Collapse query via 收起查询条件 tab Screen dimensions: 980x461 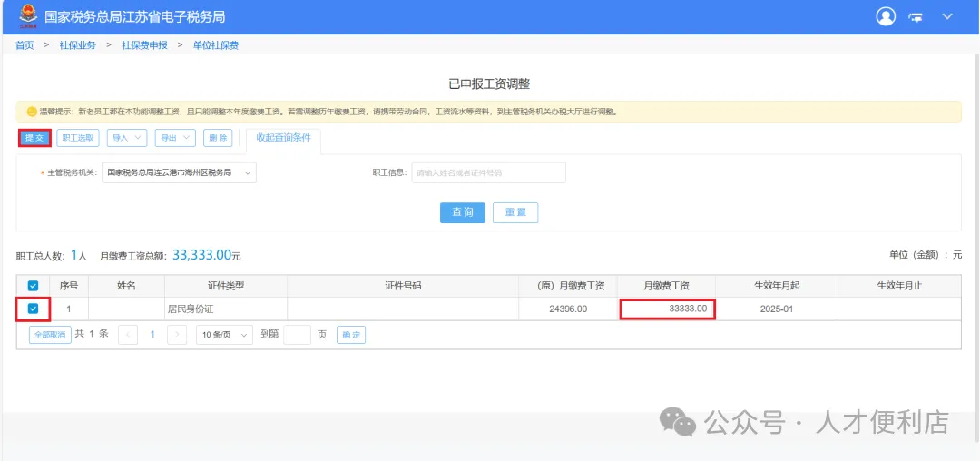[x=283, y=138]
